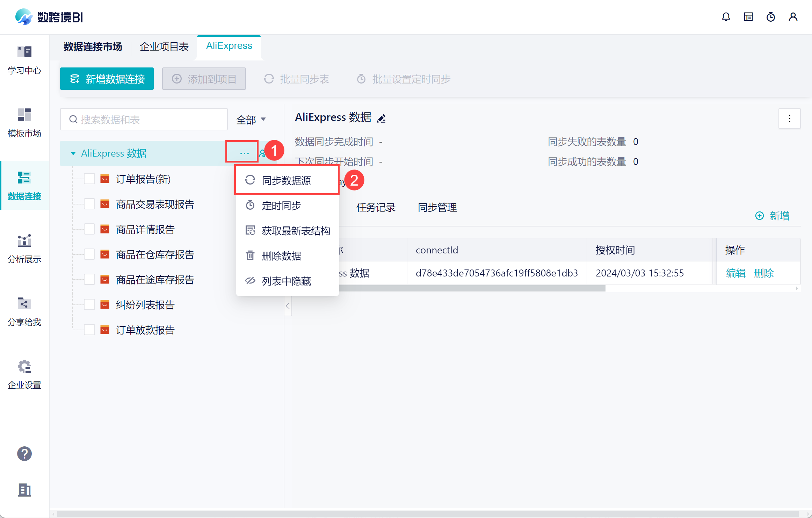The image size is (812, 518).
Task: Collapse the left panel with arrow handle
Action: tap(288, 306)
